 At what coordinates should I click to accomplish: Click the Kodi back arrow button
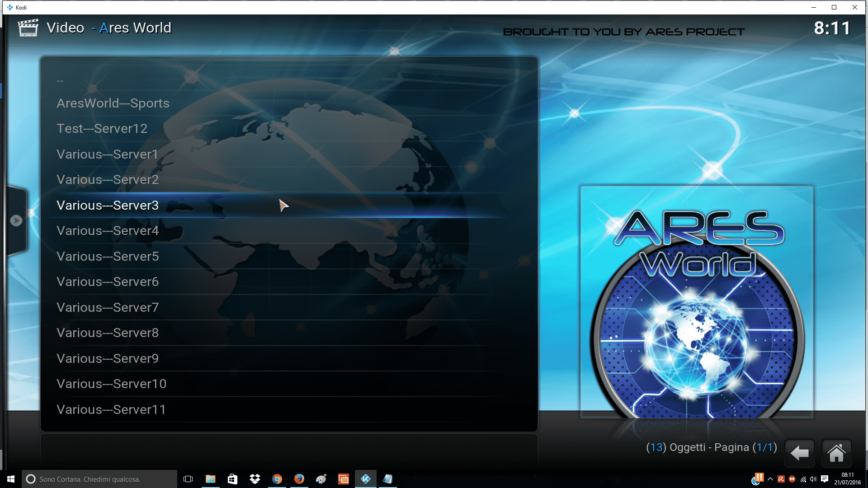click(800, 453)
